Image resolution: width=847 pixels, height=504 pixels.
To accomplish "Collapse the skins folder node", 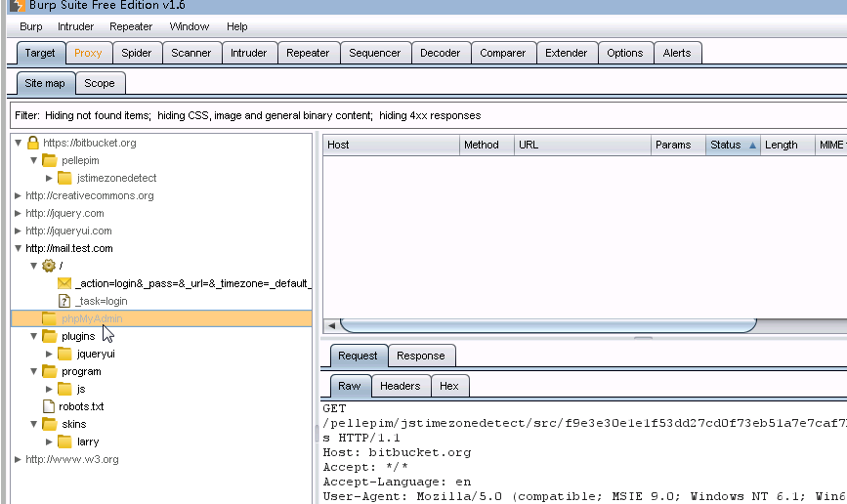I will (x=33, y=424).
